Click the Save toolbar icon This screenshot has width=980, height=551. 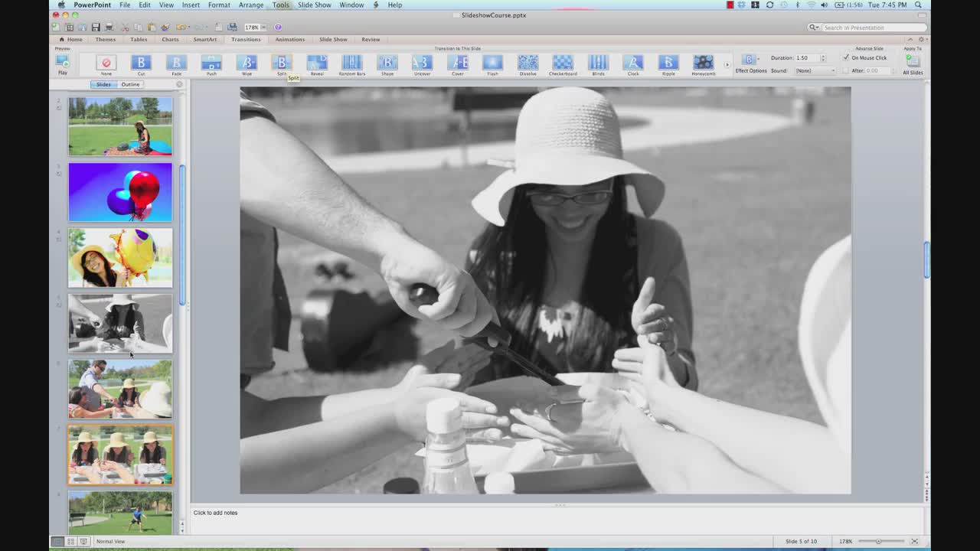pos(96,28)
